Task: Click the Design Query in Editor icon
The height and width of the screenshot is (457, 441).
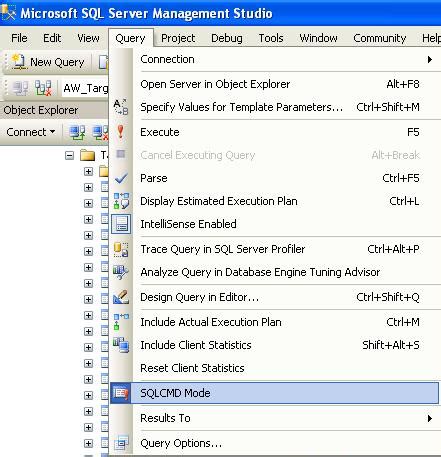Action: coord(121,297)
